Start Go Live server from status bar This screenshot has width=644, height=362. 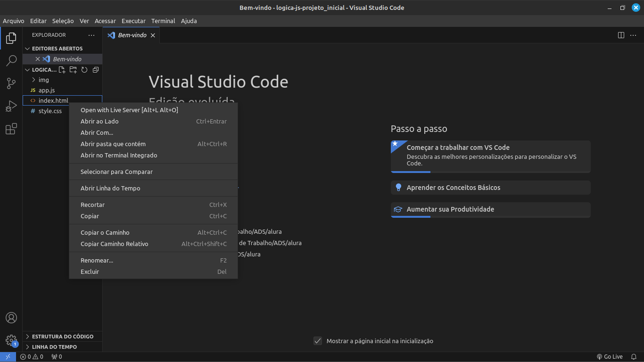610,357
